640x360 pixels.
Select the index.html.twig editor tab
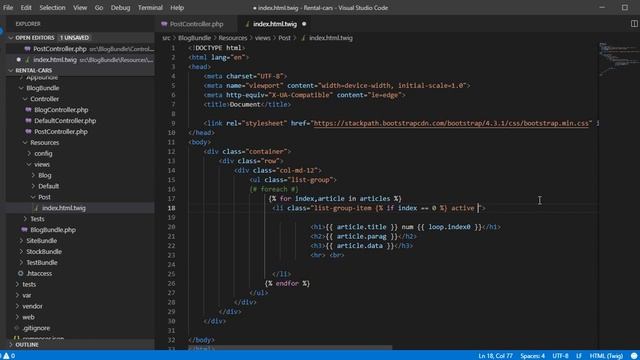[275, 24]
